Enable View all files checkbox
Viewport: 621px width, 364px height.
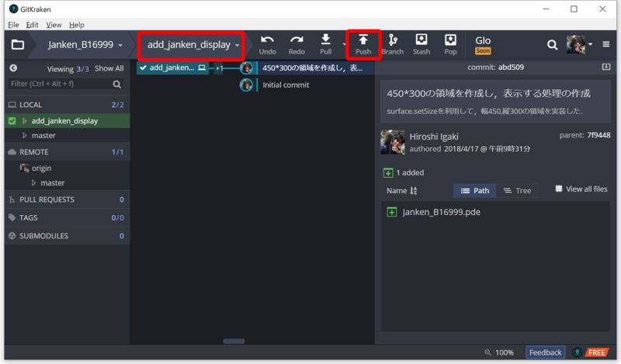[x=558, y=189]
